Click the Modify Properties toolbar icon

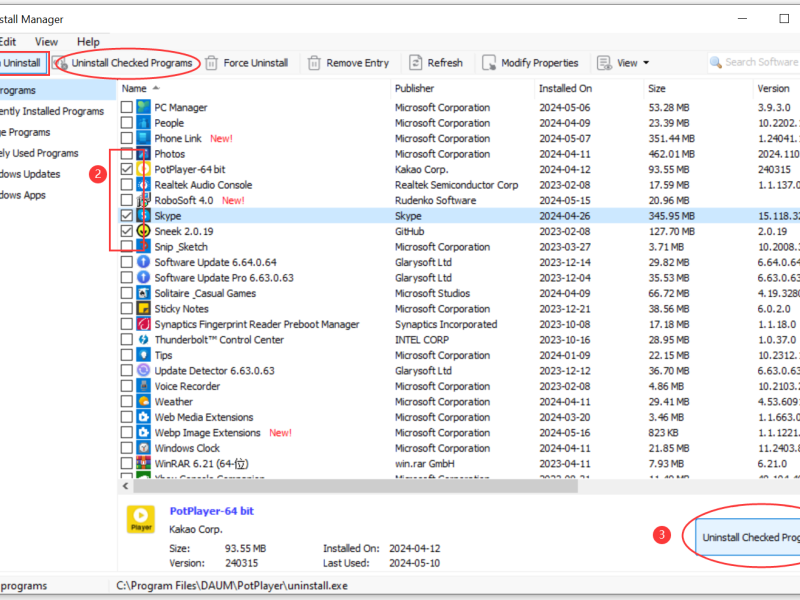489,63
